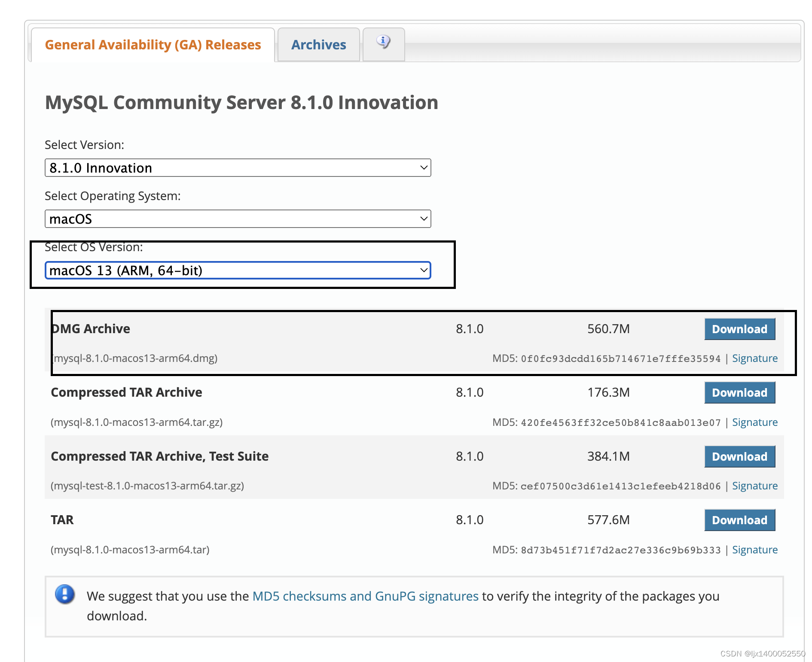The image size is (812, 662).
Task: Follow MD5 checksums and GnuPG signatures link
Action: 366,596
